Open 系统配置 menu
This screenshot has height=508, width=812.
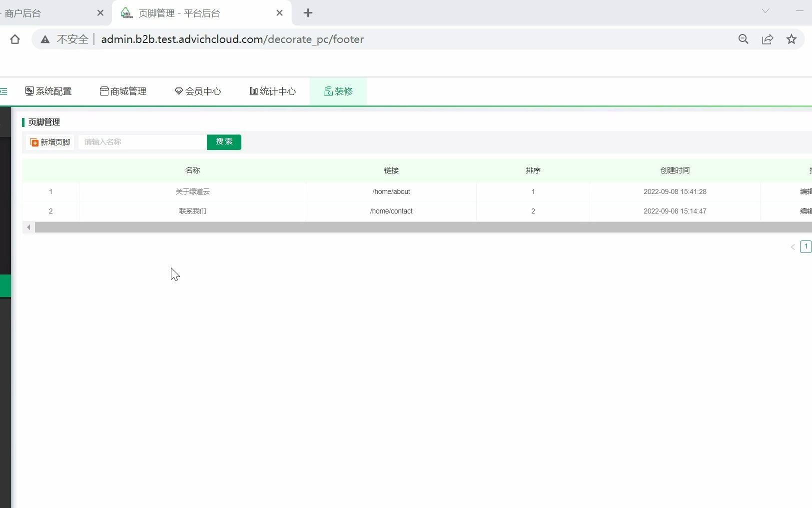point(48,91)
